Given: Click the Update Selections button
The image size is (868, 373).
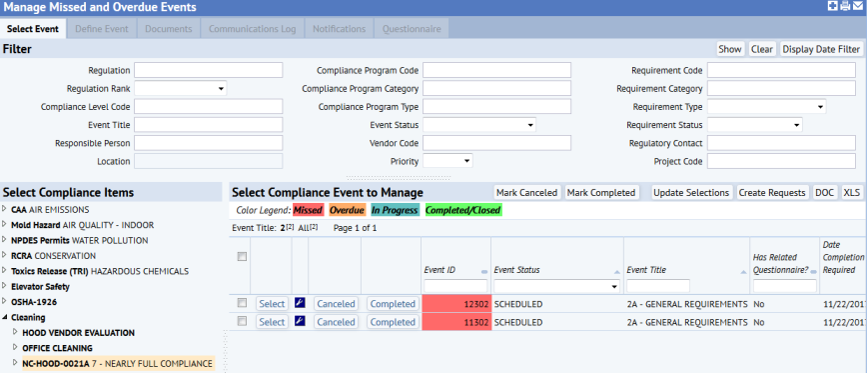Looking at the screenshot, I should [x=691, y=192].
